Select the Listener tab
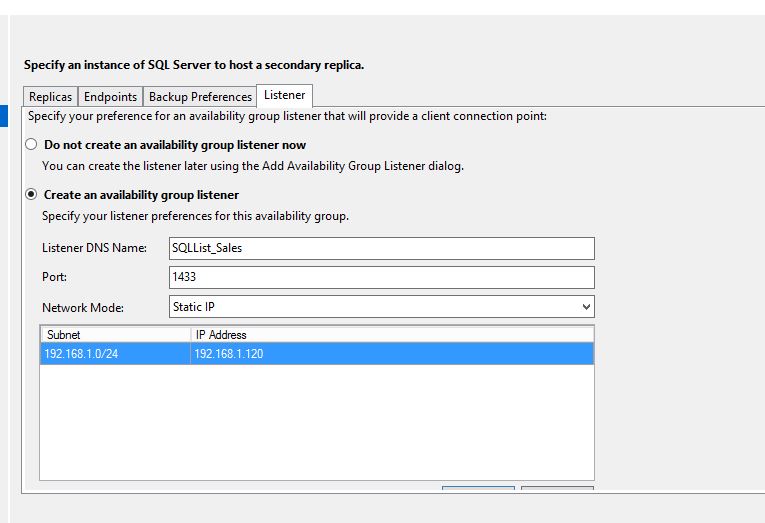765x523 pixels. click(284, 95)
